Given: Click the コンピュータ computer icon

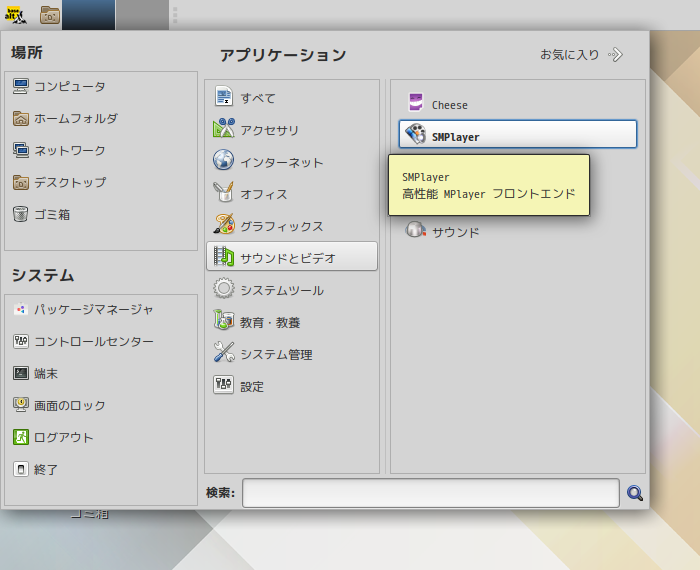Looking at the screenshot, I should (x=21, y=86).
